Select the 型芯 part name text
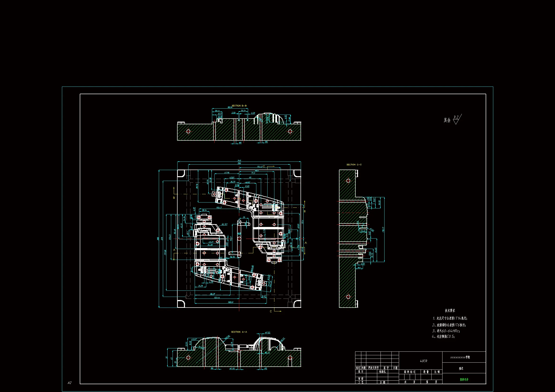The height and width of the screenshot is (392, 555). [x=461, y=369]
